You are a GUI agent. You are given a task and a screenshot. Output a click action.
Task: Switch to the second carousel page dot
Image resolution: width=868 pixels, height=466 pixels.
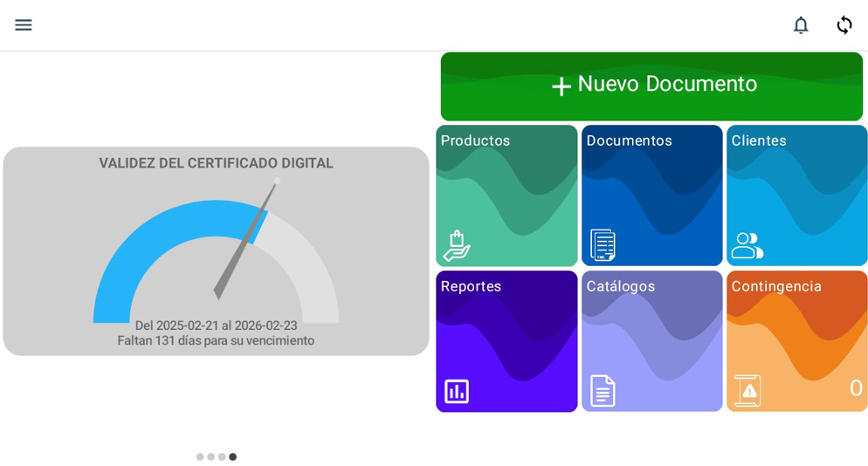[x=210, y=457]
